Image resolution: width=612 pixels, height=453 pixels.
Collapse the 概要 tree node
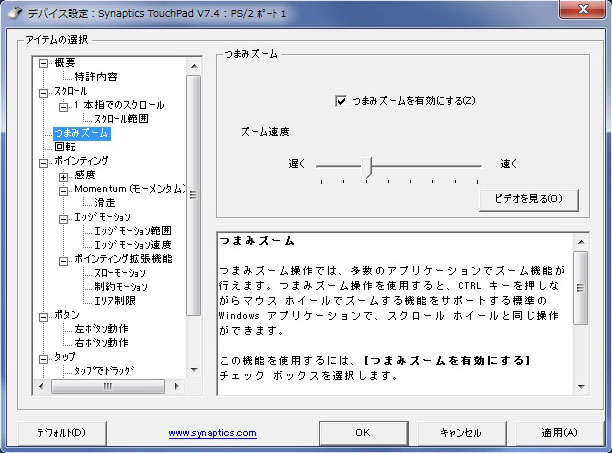tap(44, 63)
